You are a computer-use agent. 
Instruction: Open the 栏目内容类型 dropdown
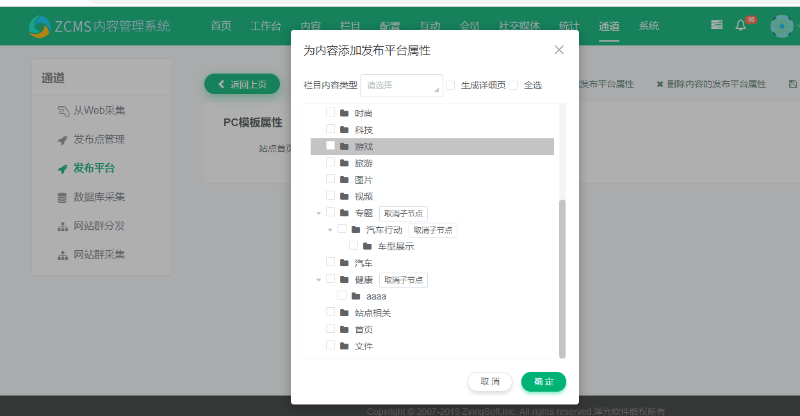(x=402, y=85)
